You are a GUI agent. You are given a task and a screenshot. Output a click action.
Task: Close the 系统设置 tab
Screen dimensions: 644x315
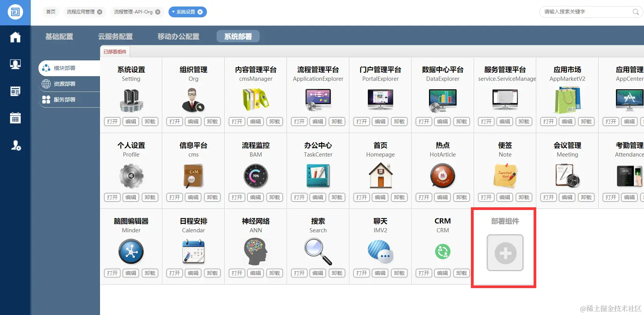pos(200,12)
